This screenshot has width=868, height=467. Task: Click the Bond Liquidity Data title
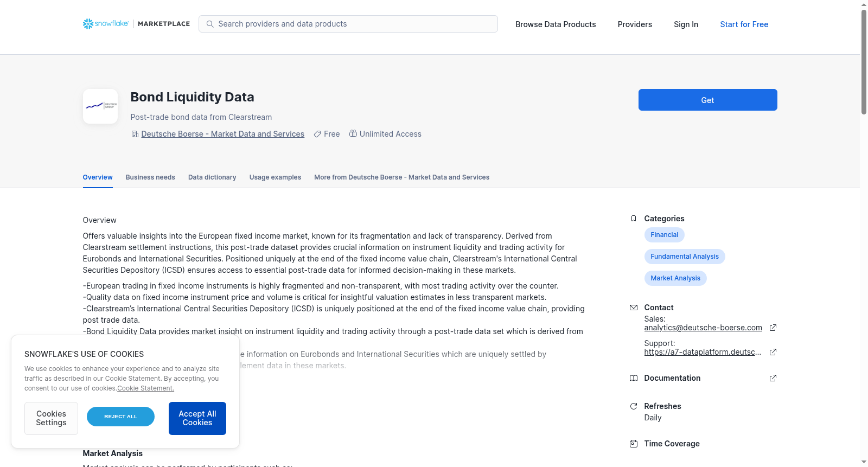coord(192,97)
